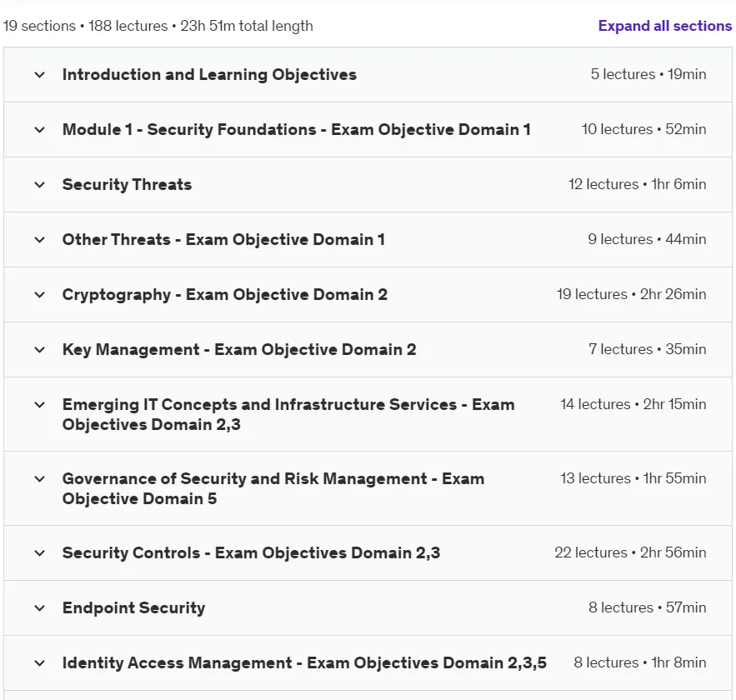Expand the Introduction and Learning Objectives chevron

[x=40, y=75]
